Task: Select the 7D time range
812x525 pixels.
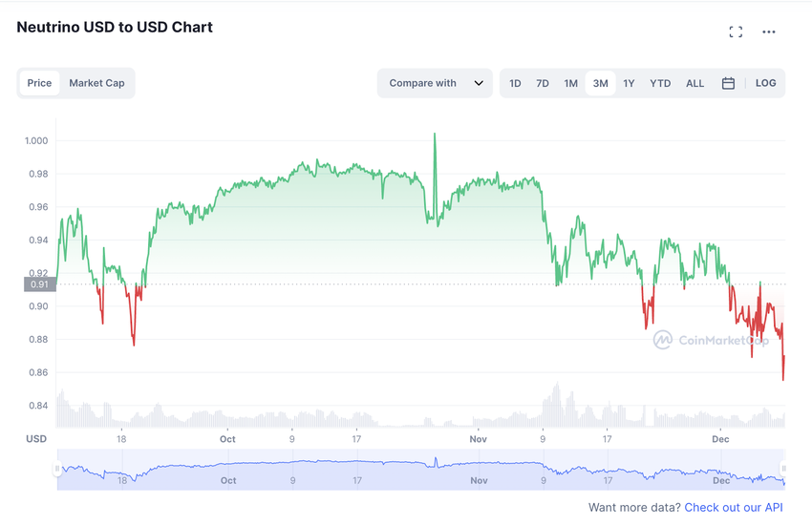Action: (543, 83)
